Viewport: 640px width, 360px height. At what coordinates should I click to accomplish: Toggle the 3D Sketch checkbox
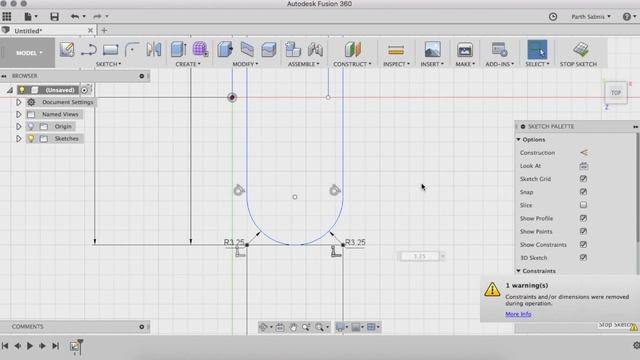pyautogui.click(x=583, y=258)
